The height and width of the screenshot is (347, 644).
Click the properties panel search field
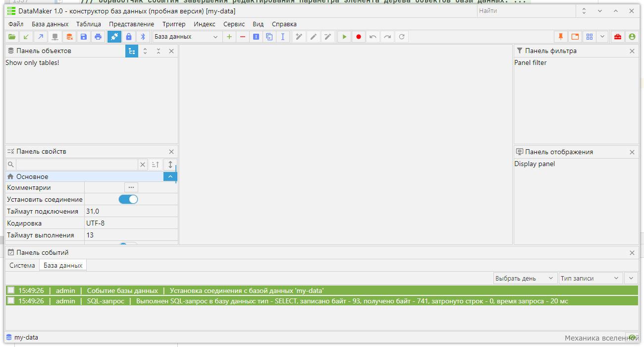[77, 165]
